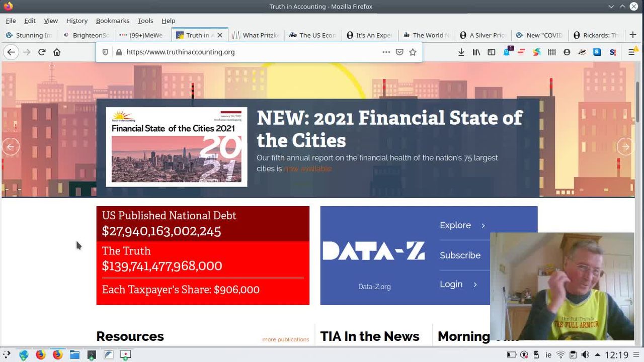Image resolution: width=644 pixels, height=362 pixels.
Task: Click the Explore link in Data-Z
Action: click(x=462, y=225)
